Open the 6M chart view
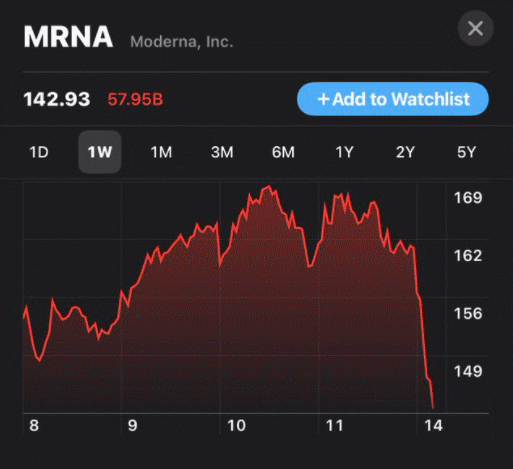The height and width of the screenshot is (469, 514). 283,152
